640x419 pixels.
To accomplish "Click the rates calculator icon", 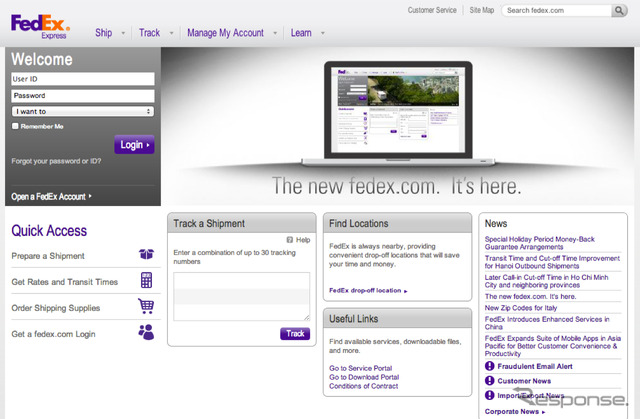I will pyautogui.click(x=146, y=280).
